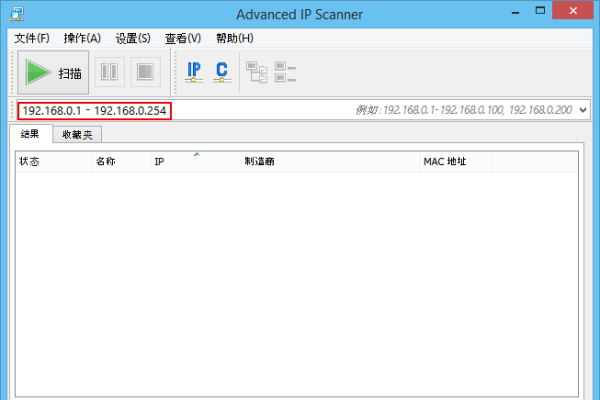Click the pause scan icon
Image resolution: width=600 pixels, height=400 pixels.
tap(110, 72)
